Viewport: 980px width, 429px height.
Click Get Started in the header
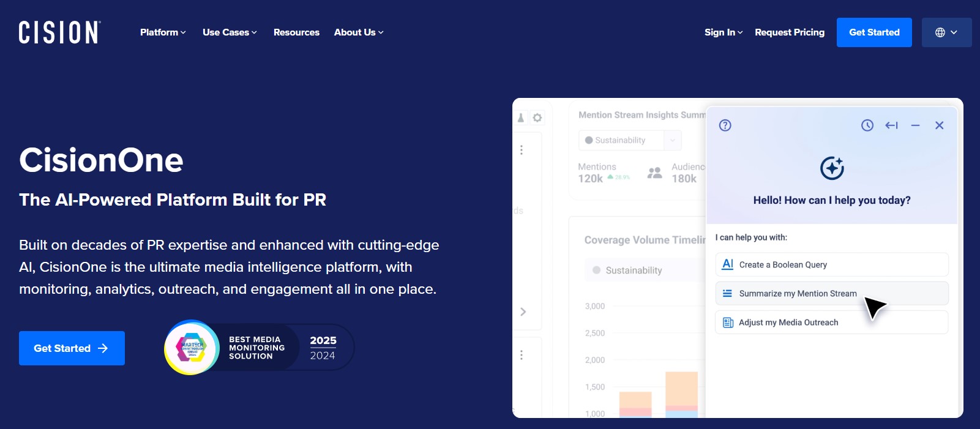[x=874, y=32]
